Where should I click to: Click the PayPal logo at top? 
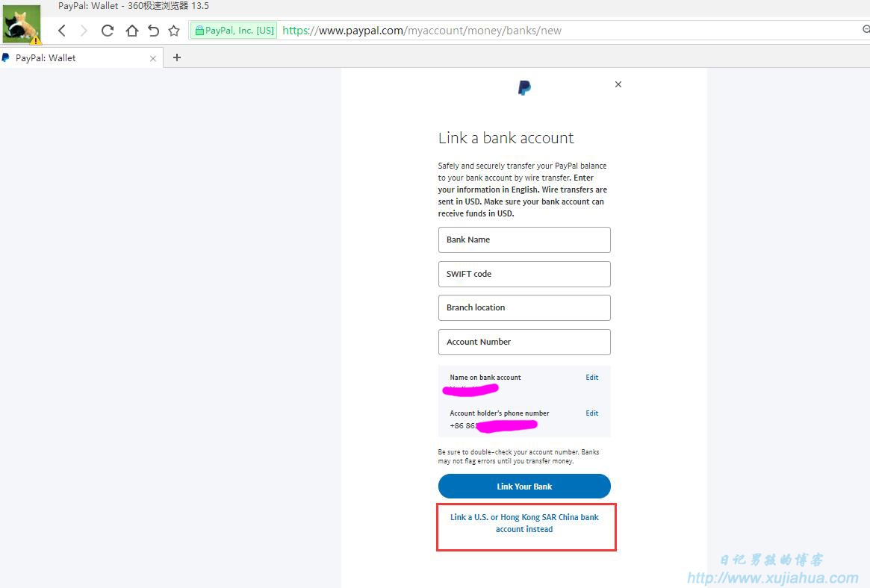click(524, 87)
